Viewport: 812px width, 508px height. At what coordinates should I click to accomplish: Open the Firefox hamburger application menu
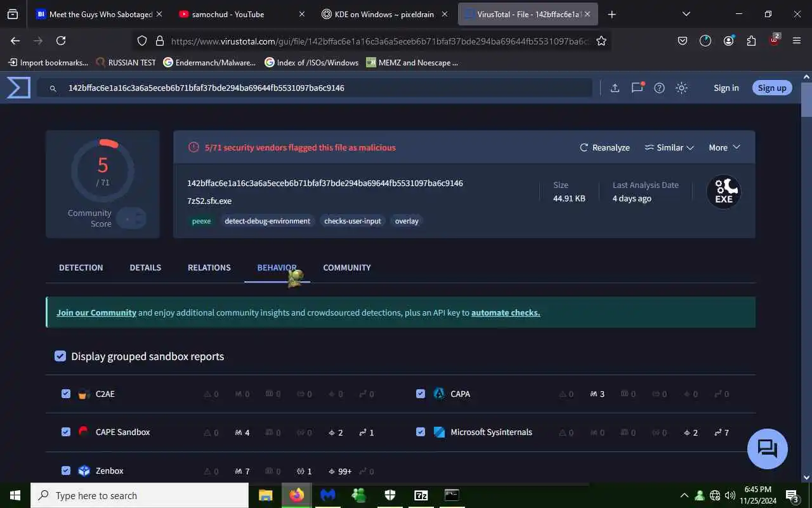(797, 41)
